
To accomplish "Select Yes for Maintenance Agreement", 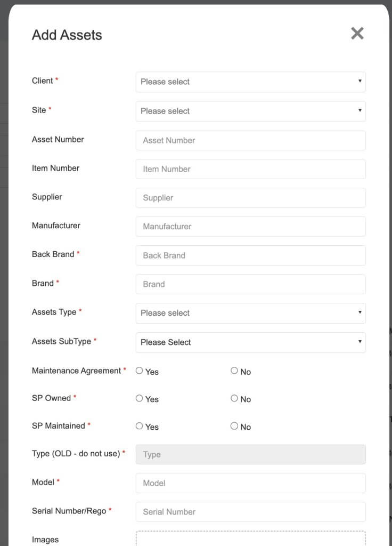I will coord(139,371).
